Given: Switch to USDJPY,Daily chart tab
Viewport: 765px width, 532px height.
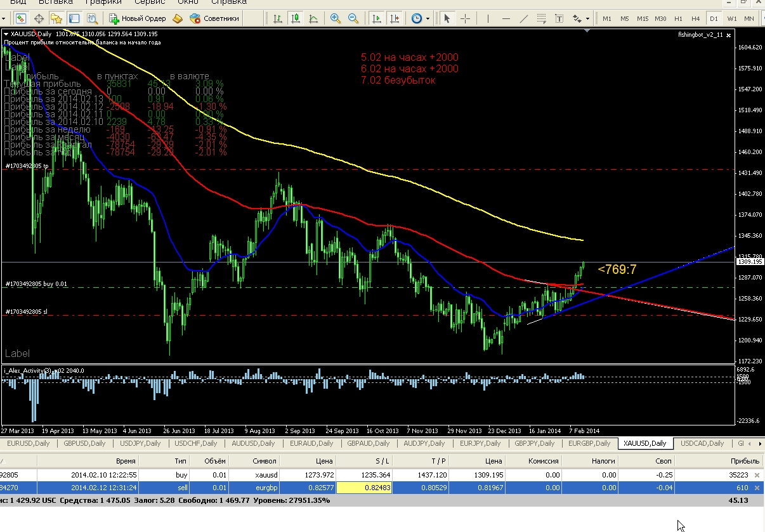Looking at the screenshot, I should tap(139, 443).
